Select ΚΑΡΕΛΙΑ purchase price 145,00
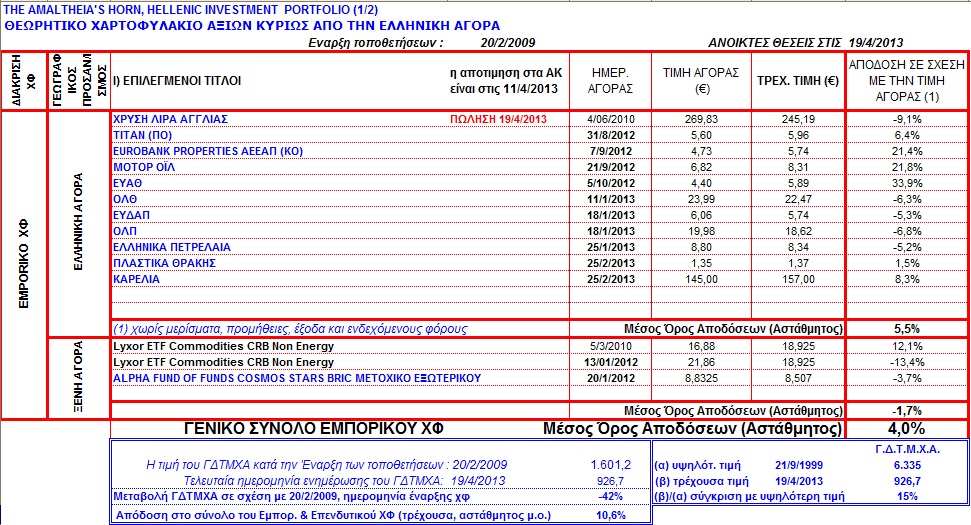This screenshot has height=525, width=971. [x=701, y=279]
